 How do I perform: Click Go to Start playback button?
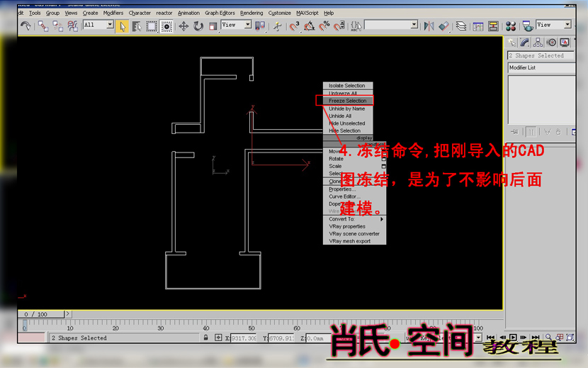coord(490,338)
